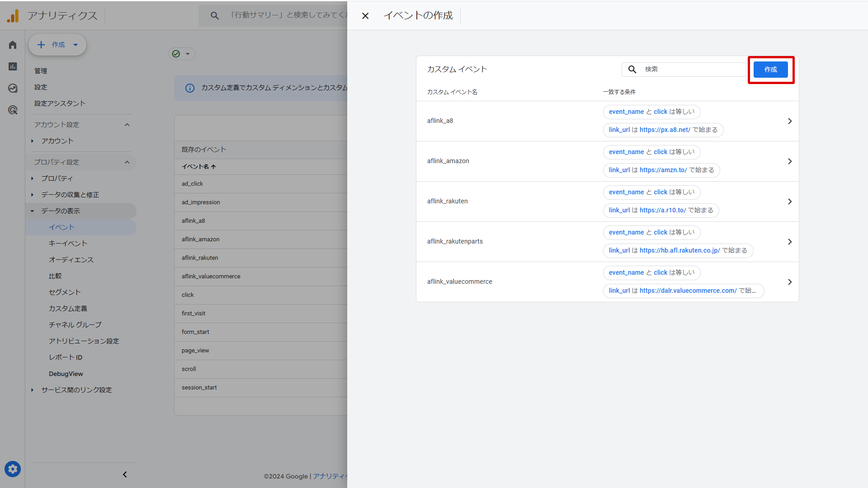
Task: Collapse sidebar with the left chevron arrow
Action: [125, 474]
